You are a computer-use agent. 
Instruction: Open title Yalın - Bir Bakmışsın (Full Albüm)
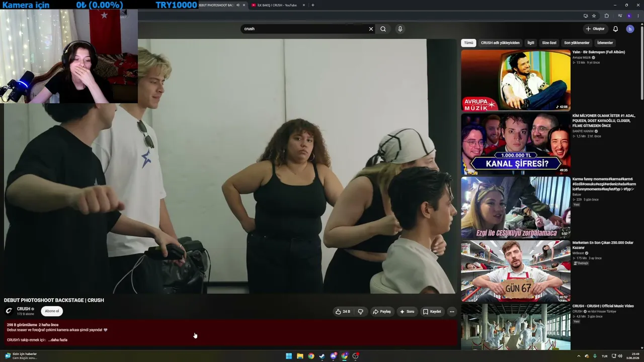[599, 52]
